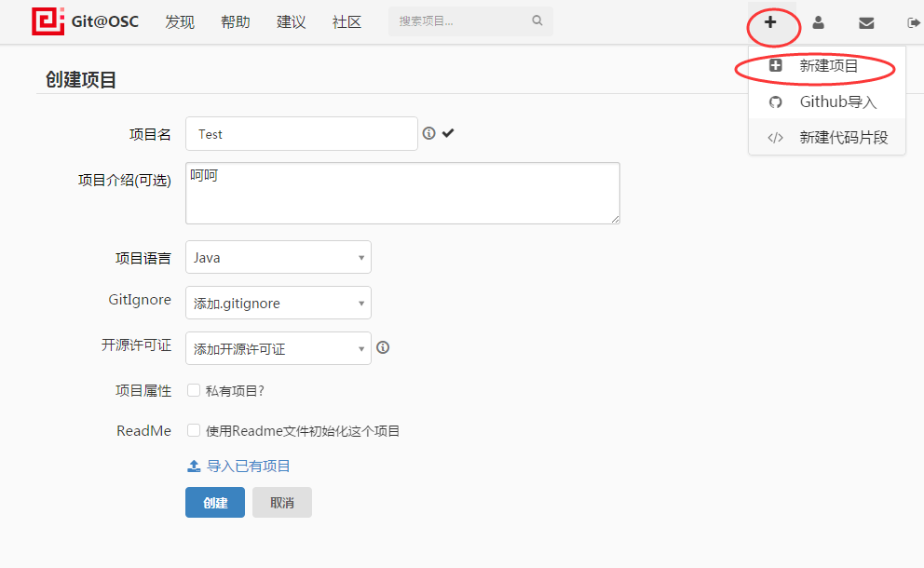Open the user profile icon

pos(818,23)
